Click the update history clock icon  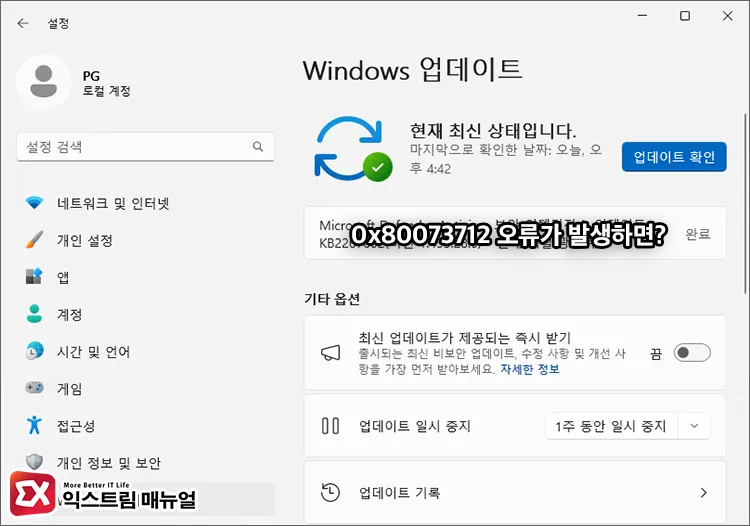(331, 493)
